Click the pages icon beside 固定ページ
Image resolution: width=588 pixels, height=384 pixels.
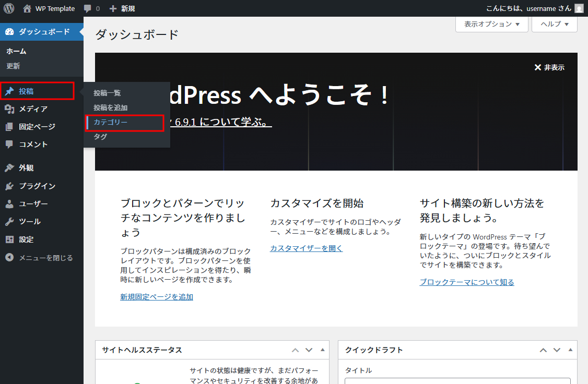click(x=9, y=127)
